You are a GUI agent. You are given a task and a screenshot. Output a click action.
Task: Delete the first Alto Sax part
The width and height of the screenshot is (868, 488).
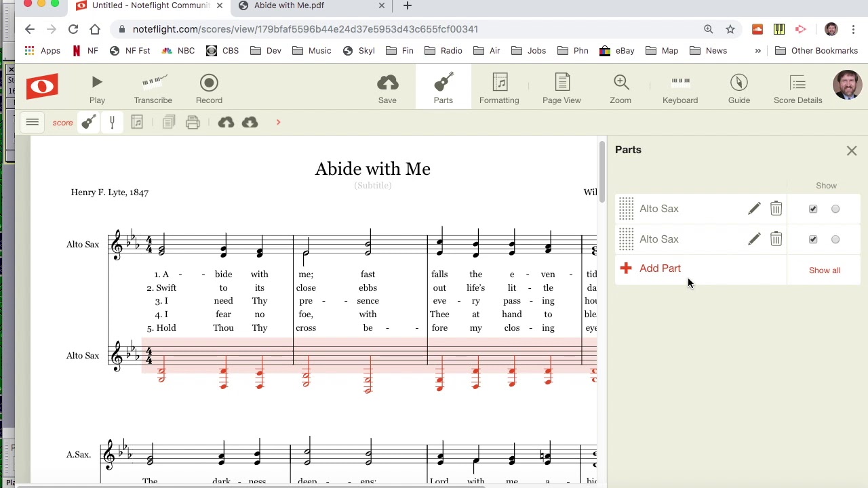(x=776, y=209)
